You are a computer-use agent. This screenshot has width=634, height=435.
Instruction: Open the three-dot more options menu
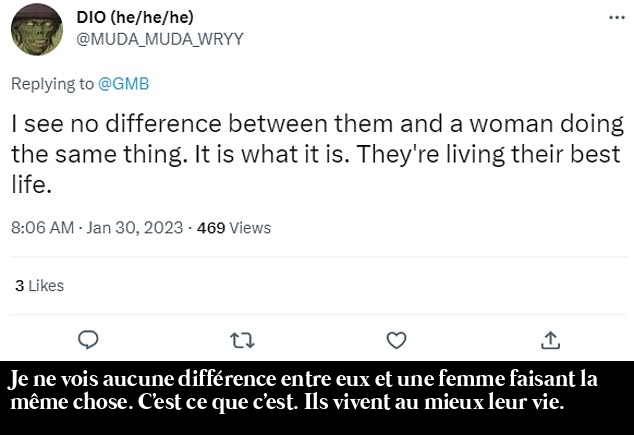(x=617, y=19)
